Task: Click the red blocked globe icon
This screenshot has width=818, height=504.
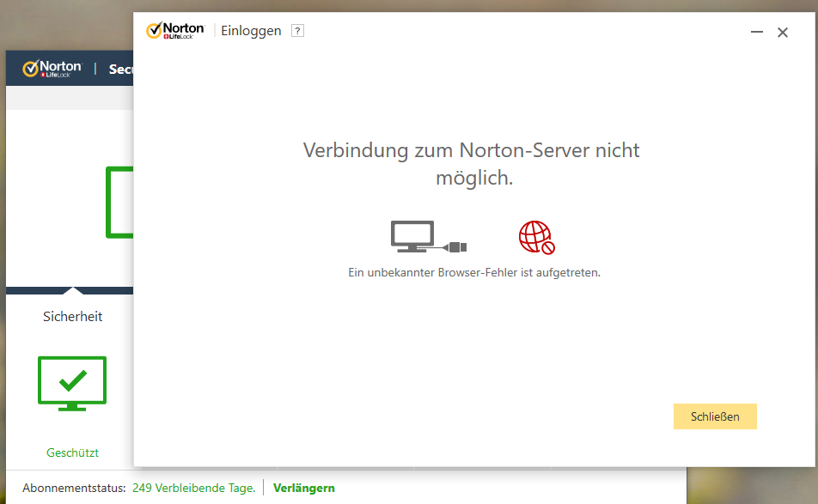Action: coord(537,237)
